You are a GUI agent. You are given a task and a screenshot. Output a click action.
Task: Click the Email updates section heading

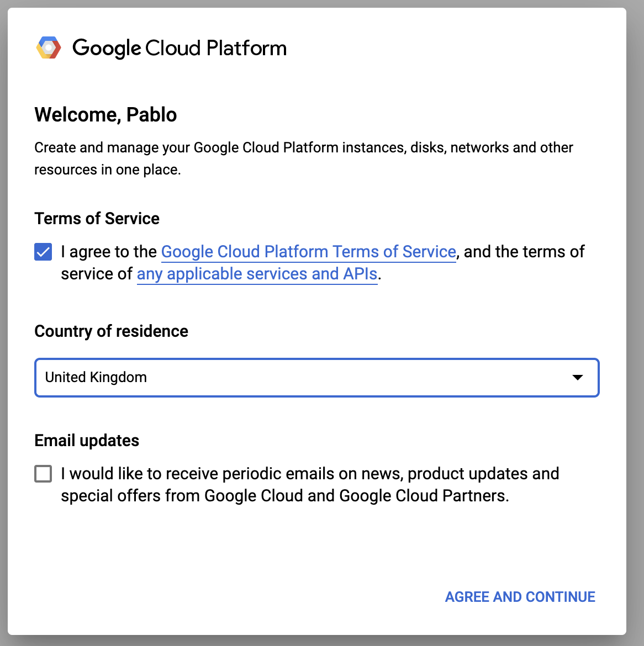coord(87,440)
